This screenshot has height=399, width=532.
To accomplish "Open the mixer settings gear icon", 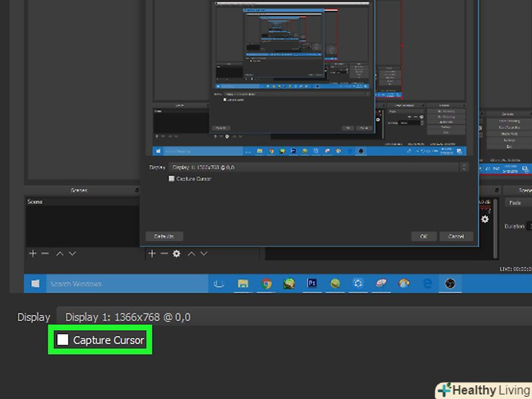I will pyautogui.click(x=484, y=218).
